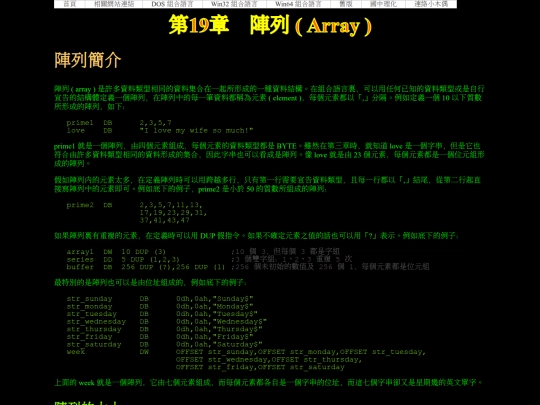
Task: Click the str_friday DB code line
Action: tap(160, 336)
